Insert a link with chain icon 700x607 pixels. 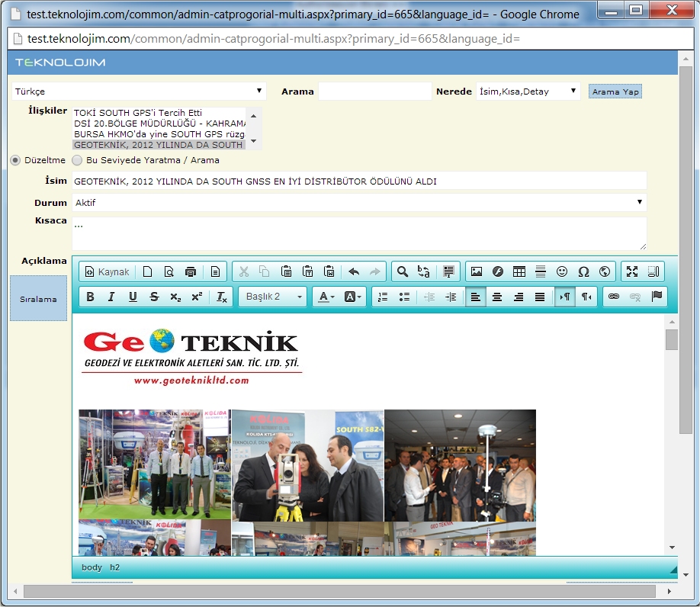pyautogui.click(x=614, y=297)
